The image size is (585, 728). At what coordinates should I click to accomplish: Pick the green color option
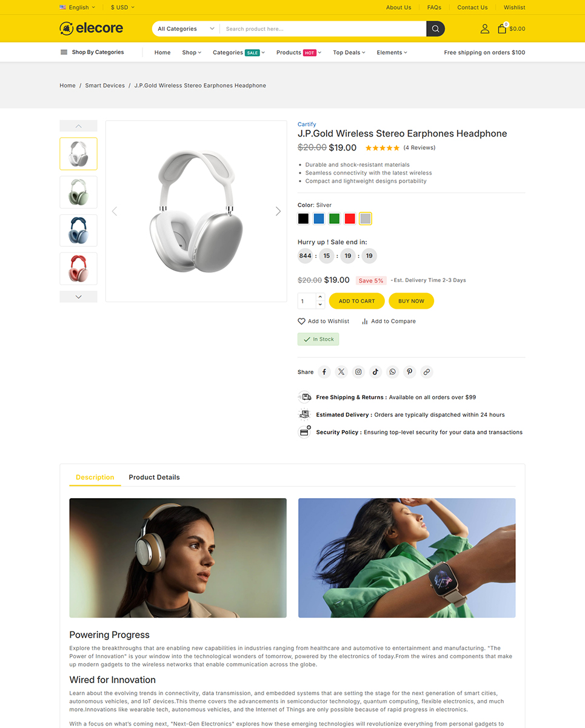[x=335, y=218]
